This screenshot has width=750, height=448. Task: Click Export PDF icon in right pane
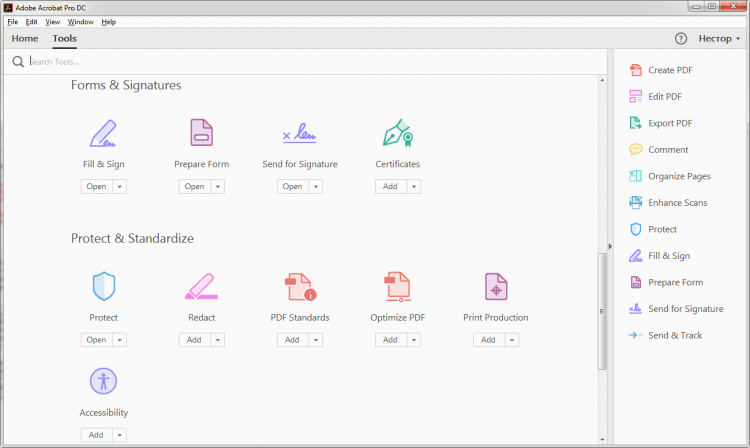635,123
